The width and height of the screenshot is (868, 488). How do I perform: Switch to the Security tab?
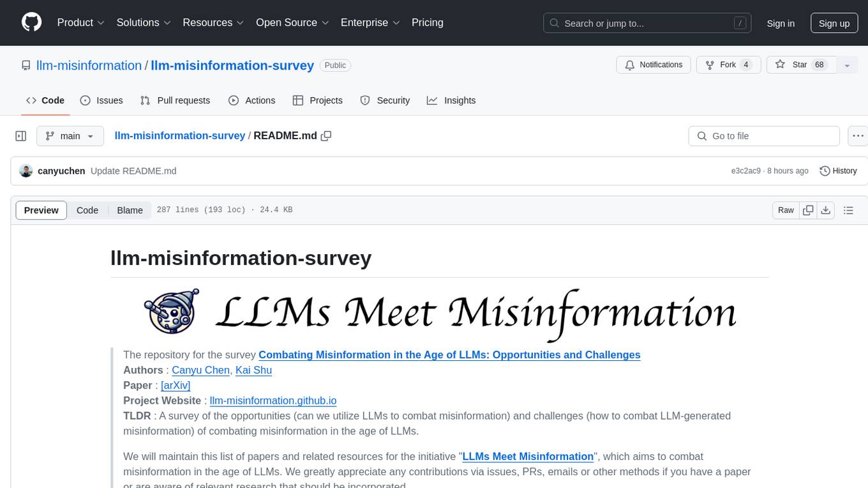click(385, 100)
